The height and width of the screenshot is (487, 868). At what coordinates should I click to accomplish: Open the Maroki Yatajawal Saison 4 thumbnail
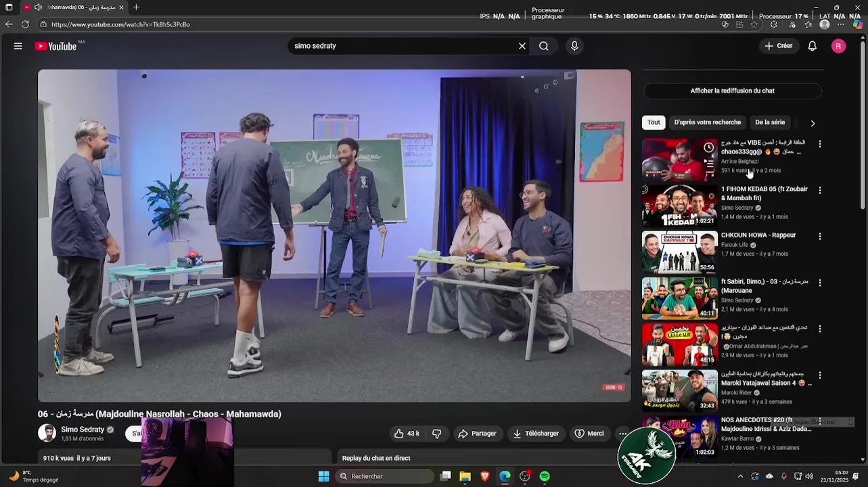pos(679,390)
